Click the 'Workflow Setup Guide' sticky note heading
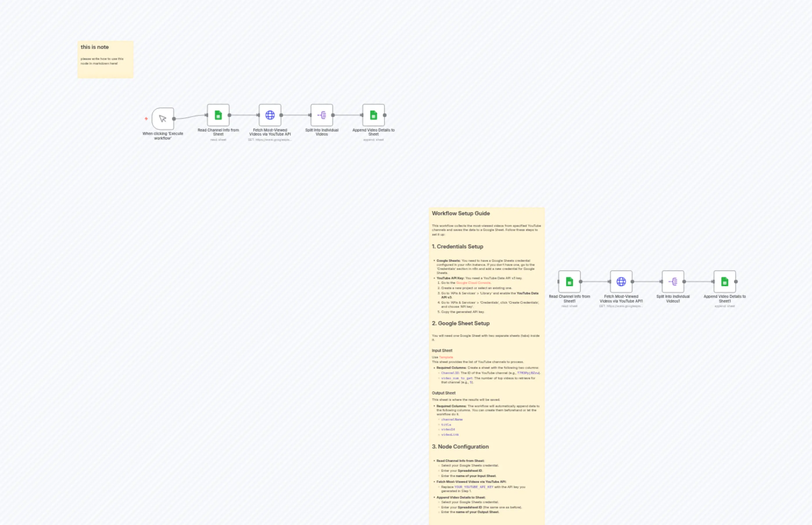The height and width of the screenshot is (525, 812). pos(461,213)
